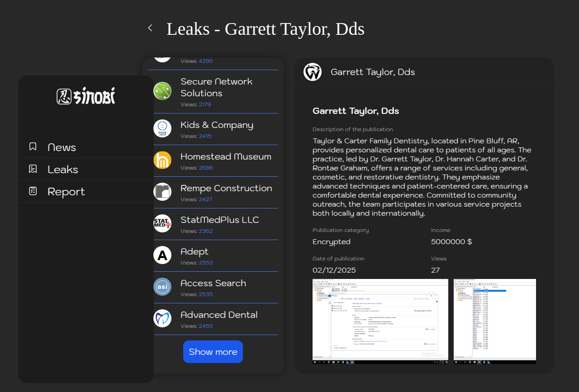
Task: Click the tooth logo in the detail header
Action: tap(313, 72)
